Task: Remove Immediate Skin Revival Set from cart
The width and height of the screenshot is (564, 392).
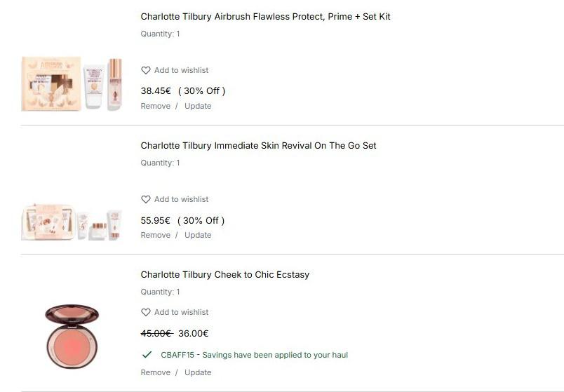Action: coord(156,235)
